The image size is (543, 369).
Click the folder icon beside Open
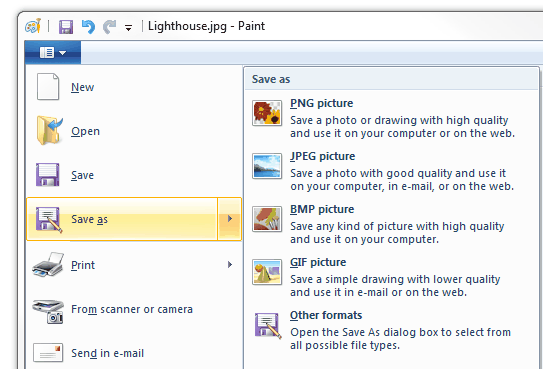pos(49,130)
